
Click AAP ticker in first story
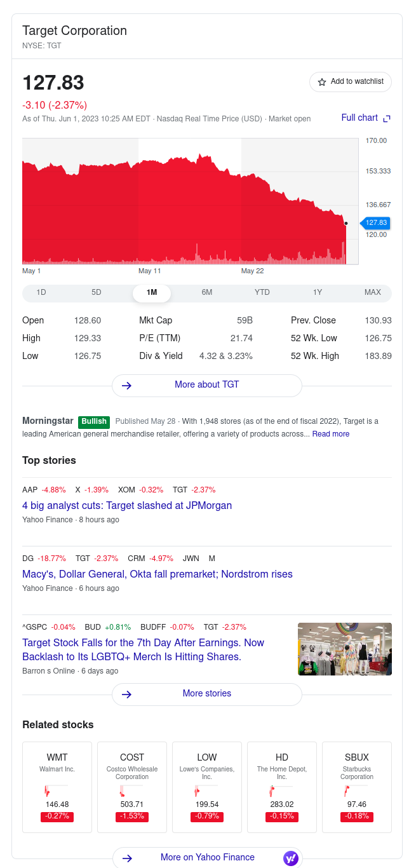30,490
